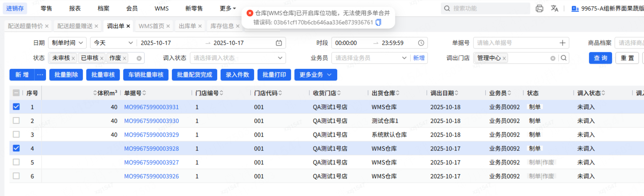Click the 车销批量审核 button
The width and height of the screenshot is (644, 196).
click(x=146, y=75)
